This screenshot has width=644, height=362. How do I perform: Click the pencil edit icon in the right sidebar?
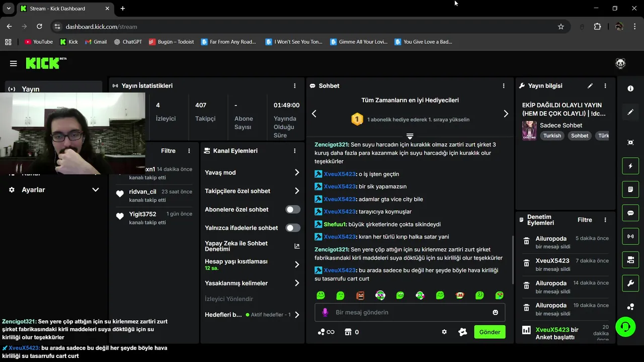[630, 112]
